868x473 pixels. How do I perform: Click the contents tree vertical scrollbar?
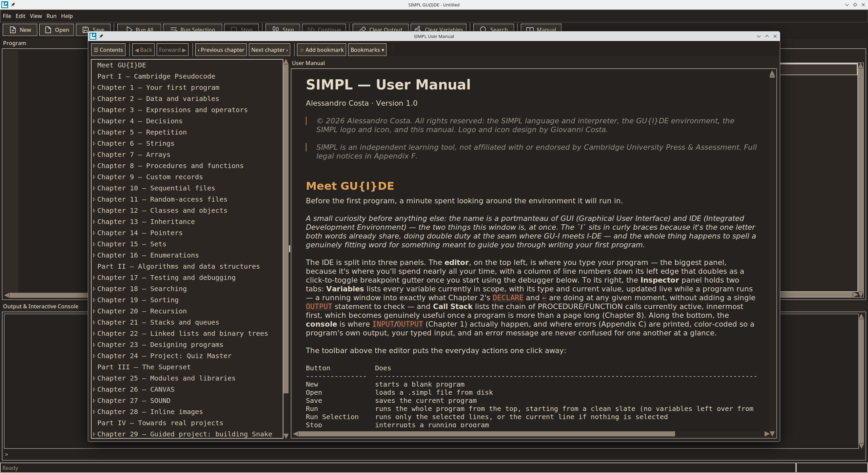pos(286,229)
